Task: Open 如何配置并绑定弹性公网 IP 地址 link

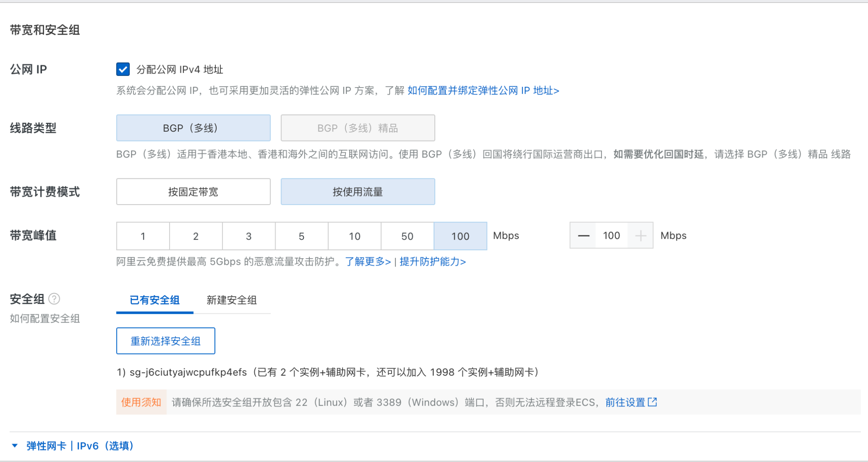Action: 483,91
